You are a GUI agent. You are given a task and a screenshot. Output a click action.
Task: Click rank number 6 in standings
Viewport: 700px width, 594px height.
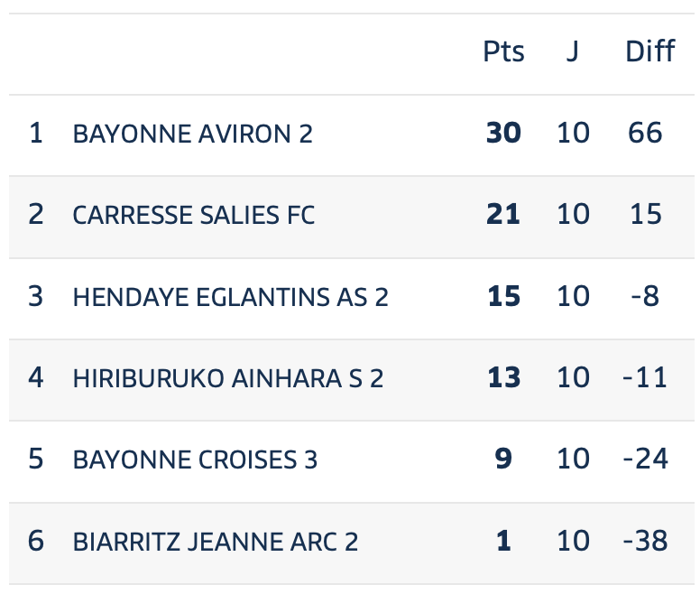click(x=36, y=541)
